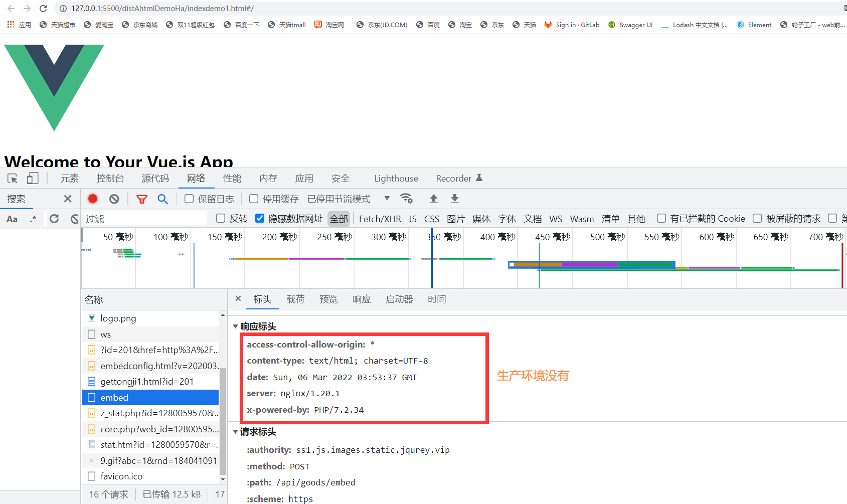The height and width of the screenshot is (504, 847).
Task: Switch to the 载荷 detail tab
Action: (295, 299)
